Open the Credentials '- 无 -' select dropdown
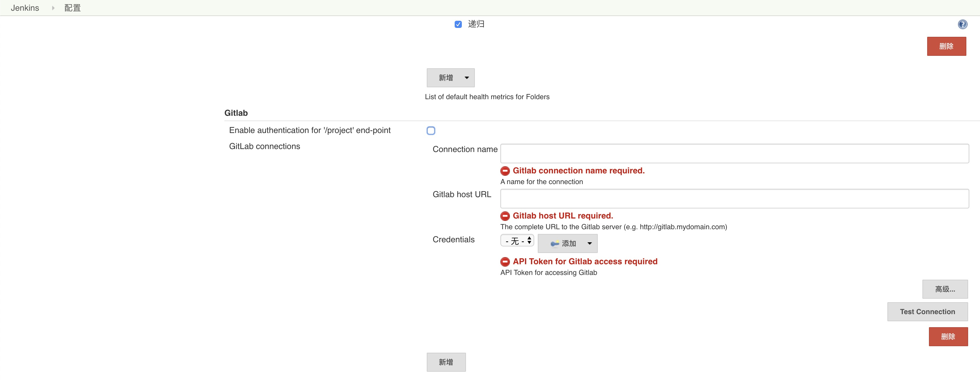The image size is (980, 383). pyautogui.click(x=517, y=240)
